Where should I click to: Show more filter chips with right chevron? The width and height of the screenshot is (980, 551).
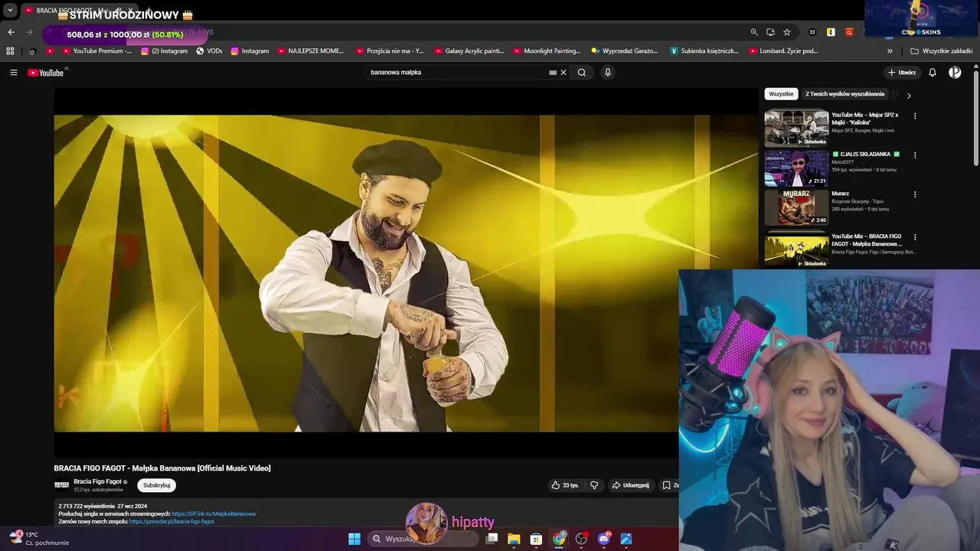(x=909, y=96)
